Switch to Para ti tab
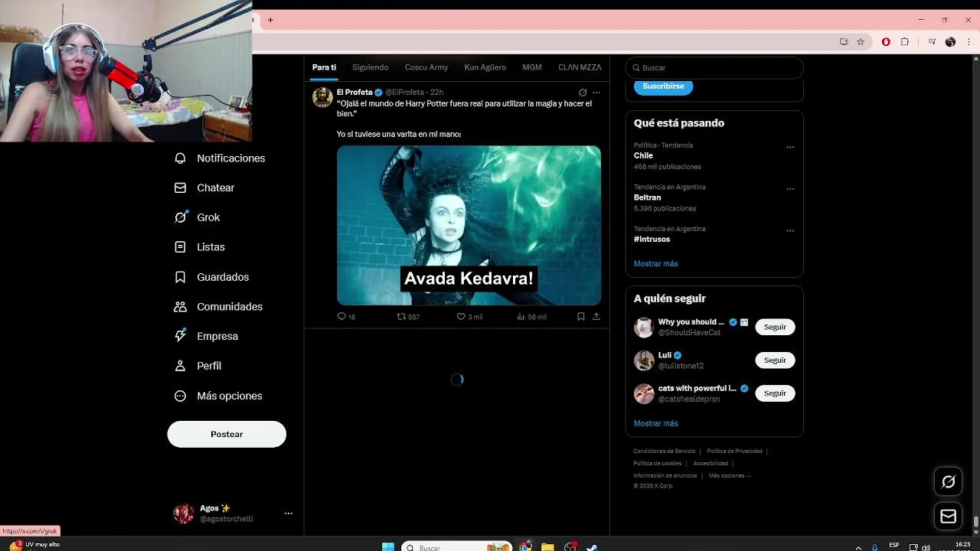 (324, 67)
